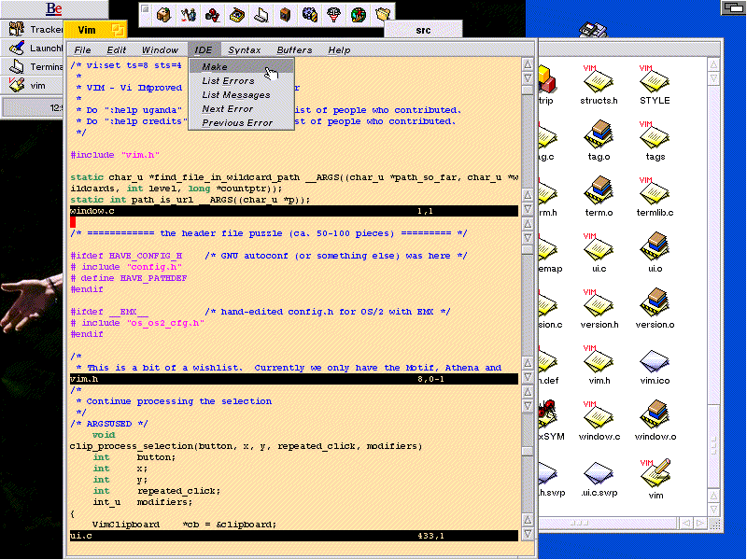Click the vim.ico file icon

point(655,361)
